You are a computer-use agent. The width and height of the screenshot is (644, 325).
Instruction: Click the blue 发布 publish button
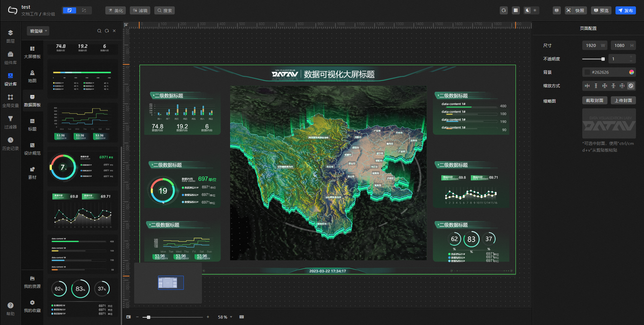pos(626,10)
